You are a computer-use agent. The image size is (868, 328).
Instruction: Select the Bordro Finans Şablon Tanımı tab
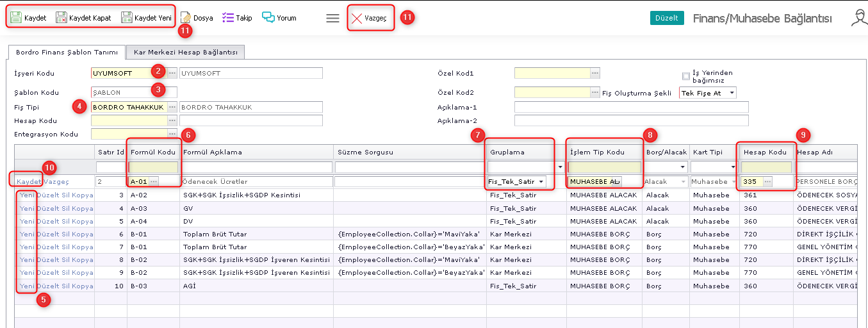[x=66, y=52]
